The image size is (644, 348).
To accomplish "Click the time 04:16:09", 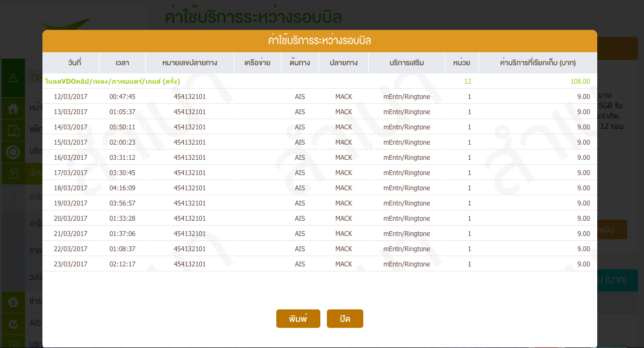I will [x=122, y=188].
